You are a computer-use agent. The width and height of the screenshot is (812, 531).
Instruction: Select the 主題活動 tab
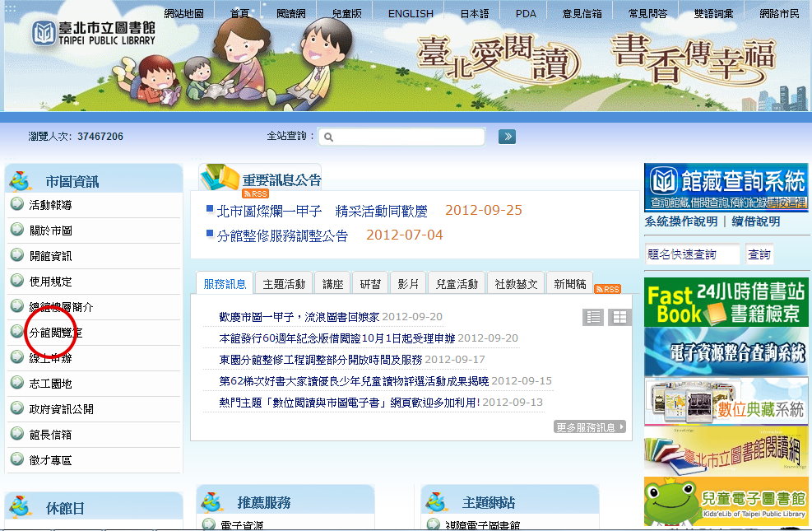(x=284, y=283)
